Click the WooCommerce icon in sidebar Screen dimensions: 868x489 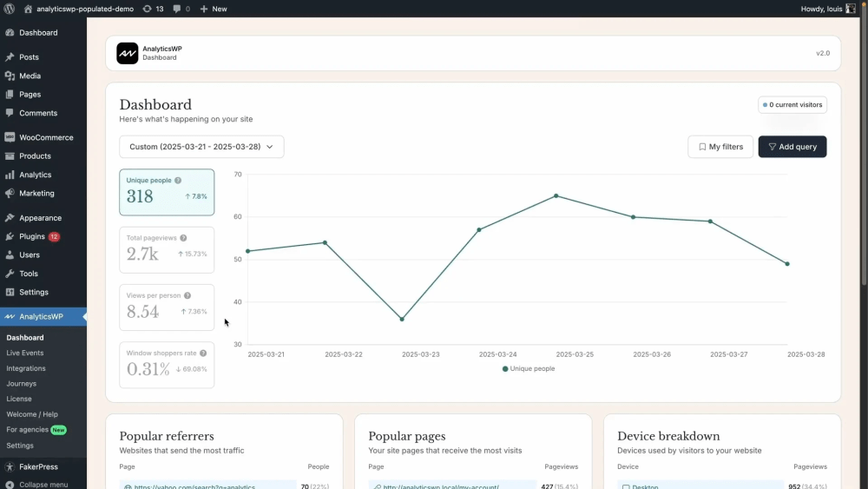tap(10, 137)
